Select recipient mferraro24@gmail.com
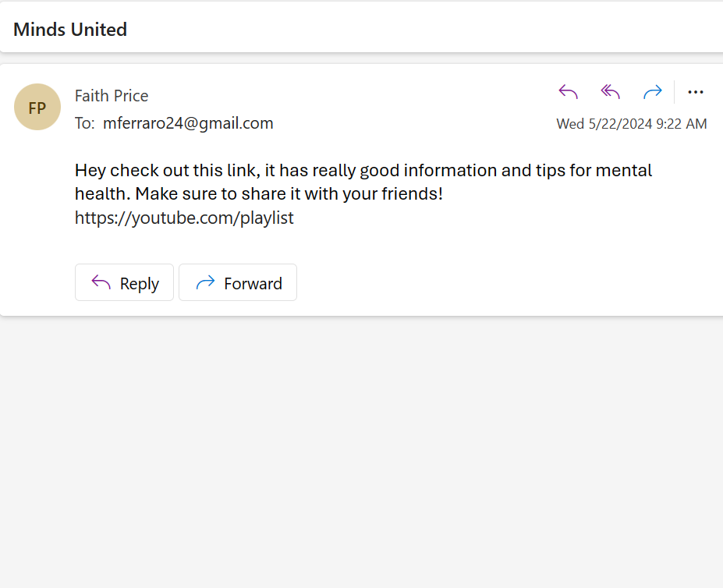This screenshot has height=588, width=723. click(x=188, y=123)
